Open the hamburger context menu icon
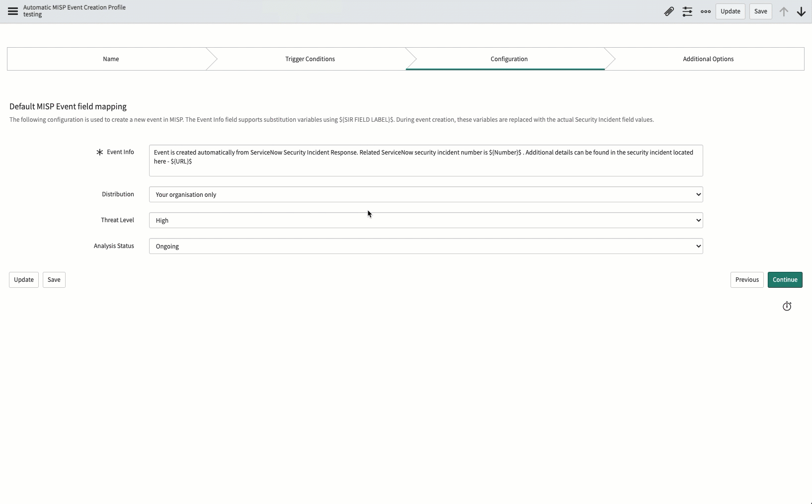This screenshot has height=504, width=812. [13, 11]
